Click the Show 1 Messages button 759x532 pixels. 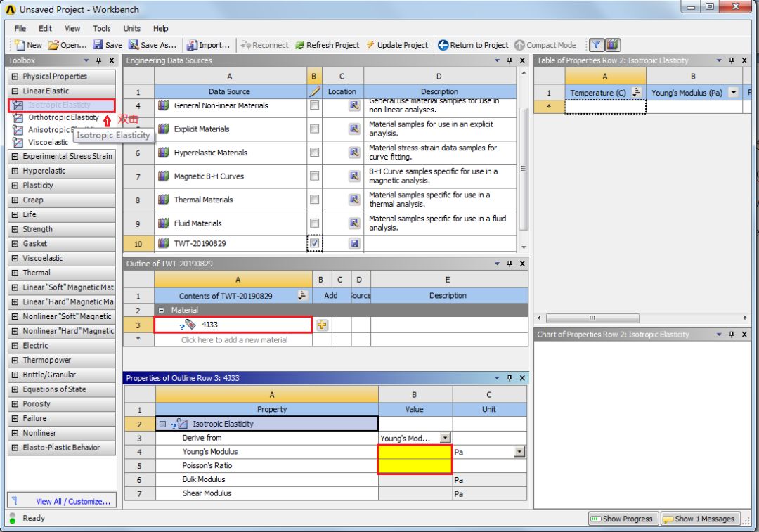pos(701,519)
